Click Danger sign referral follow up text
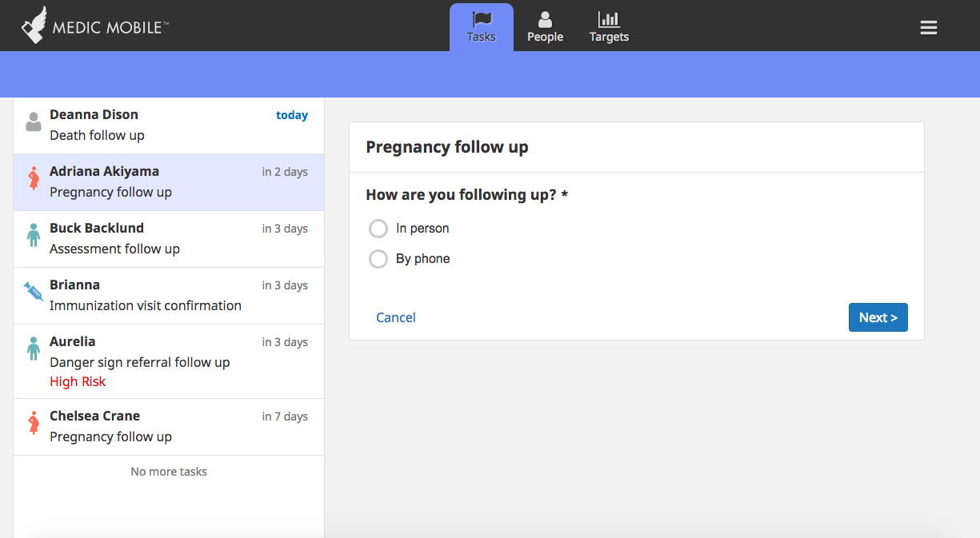Screen dimensions: 980x538 click(x=140, y=362)
